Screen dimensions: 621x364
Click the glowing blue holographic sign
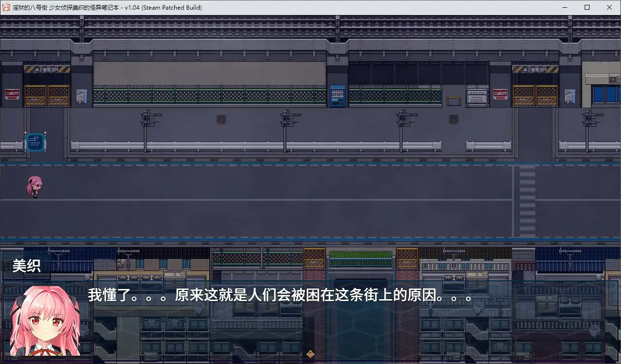click(35, 142)
